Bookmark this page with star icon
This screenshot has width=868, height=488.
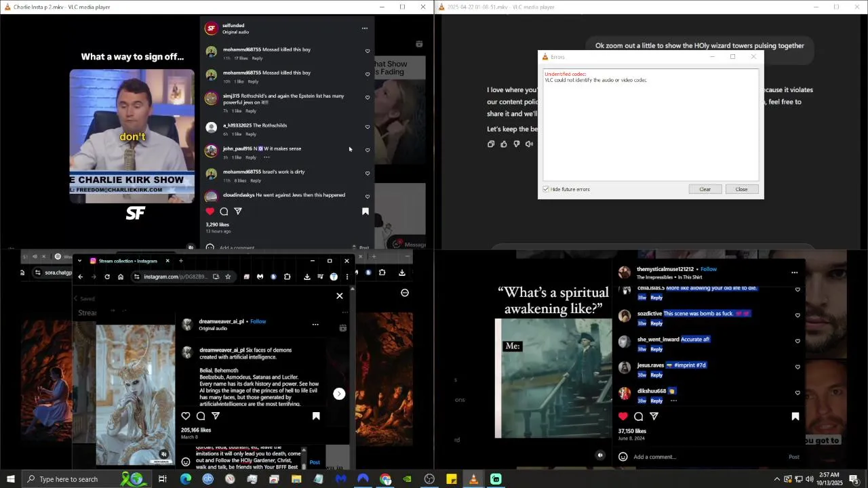228,277
